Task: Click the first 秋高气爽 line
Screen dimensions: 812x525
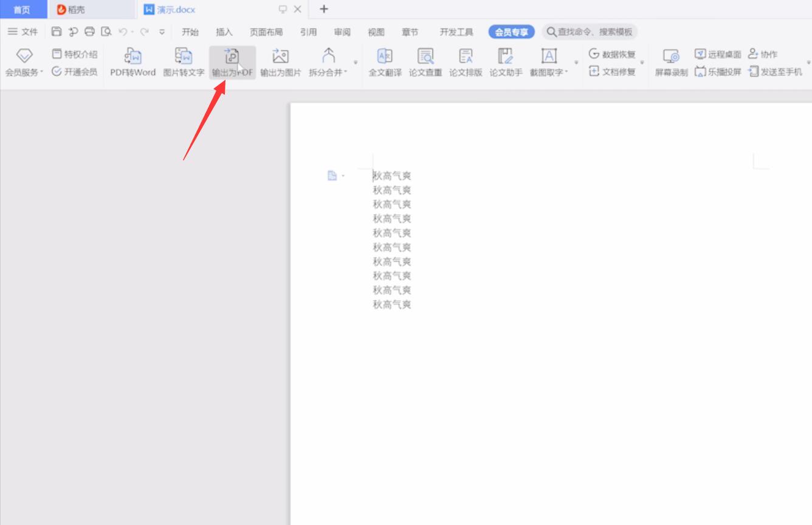Action: [x=392, y=176]
